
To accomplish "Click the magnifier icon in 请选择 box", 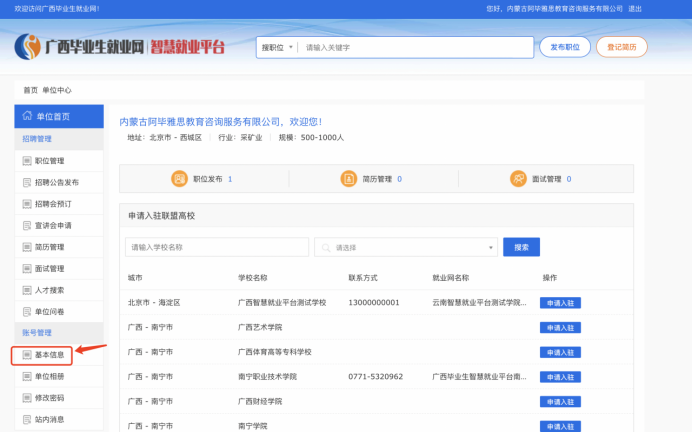I will 325,247.
